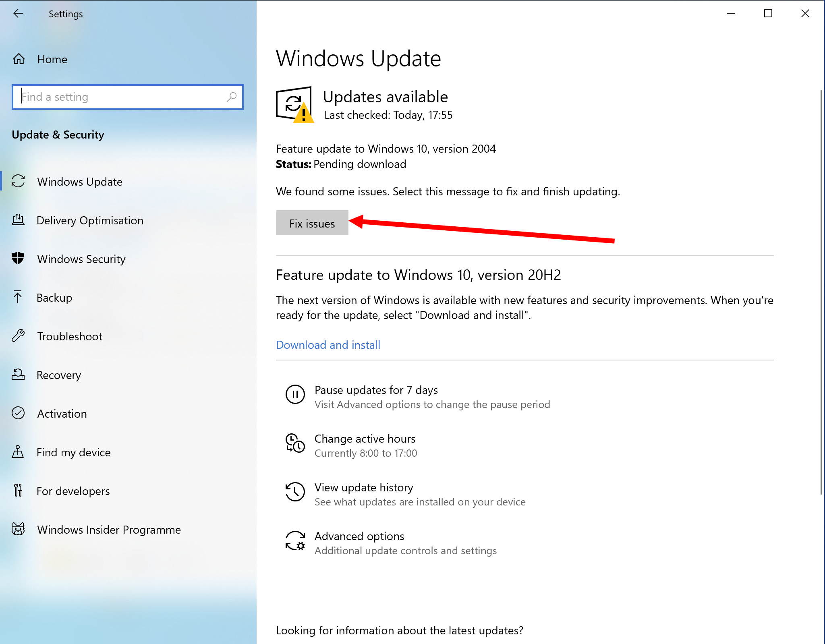The image size is (825, 644).
Task: Click the active hours clock icon
Action: 295,443
